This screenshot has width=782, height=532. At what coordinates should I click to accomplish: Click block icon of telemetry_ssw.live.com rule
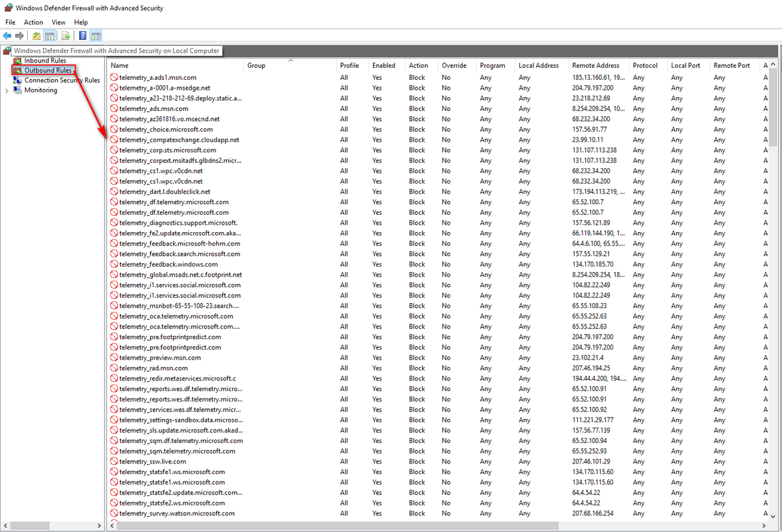[x=114, y=462]
